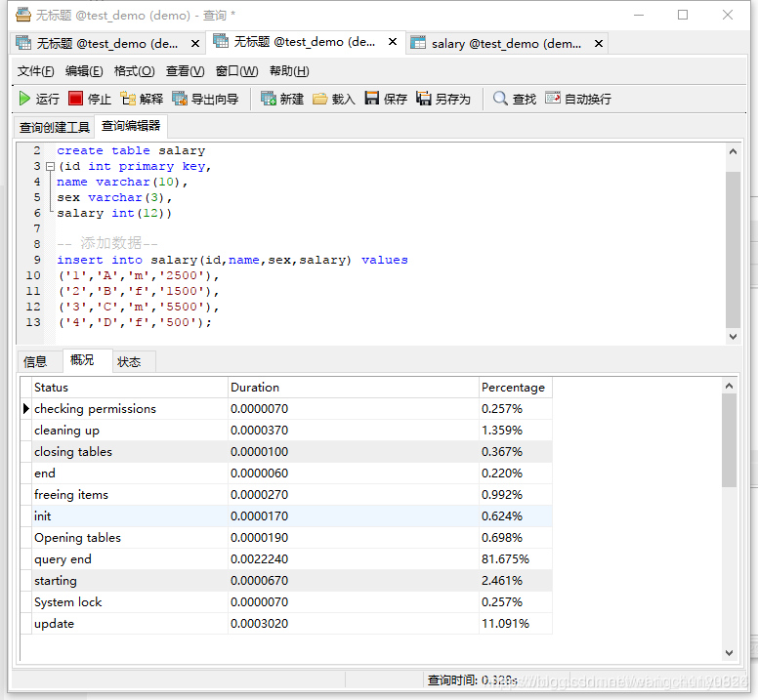Click the Find (查找) magnifier icon
The height and width of the screenshot is (700, 758).
(500, 99)
